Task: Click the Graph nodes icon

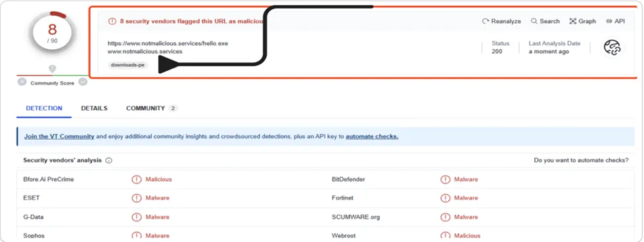Action: click(x=573, y=22)
